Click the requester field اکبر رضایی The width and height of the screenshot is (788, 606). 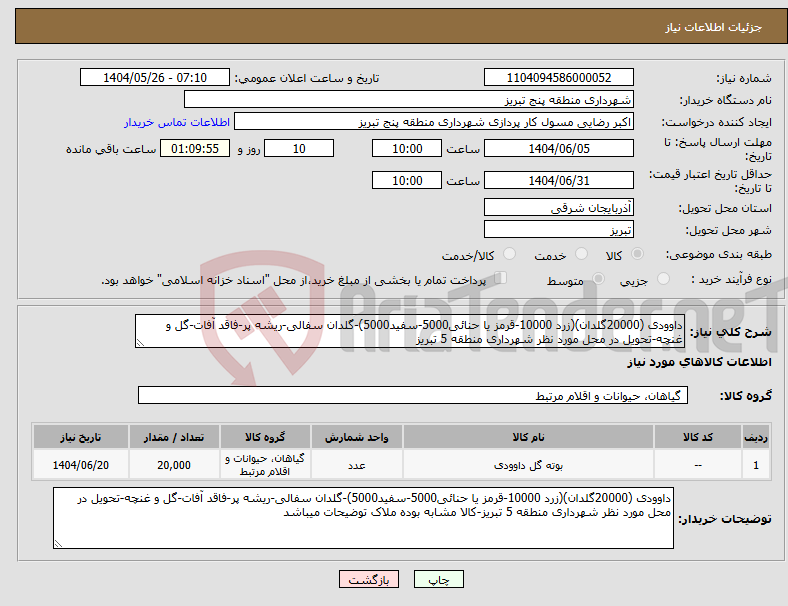(x=434, y=122)
